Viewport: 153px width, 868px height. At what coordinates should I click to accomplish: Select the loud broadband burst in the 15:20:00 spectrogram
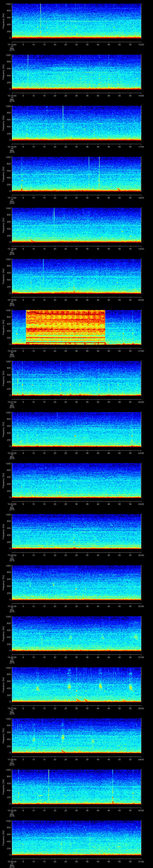click(66, 327)
